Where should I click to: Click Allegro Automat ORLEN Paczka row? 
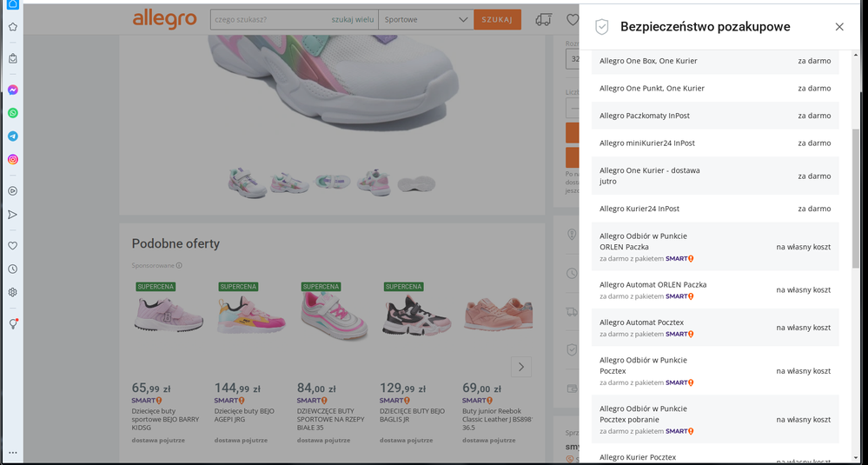715,289
